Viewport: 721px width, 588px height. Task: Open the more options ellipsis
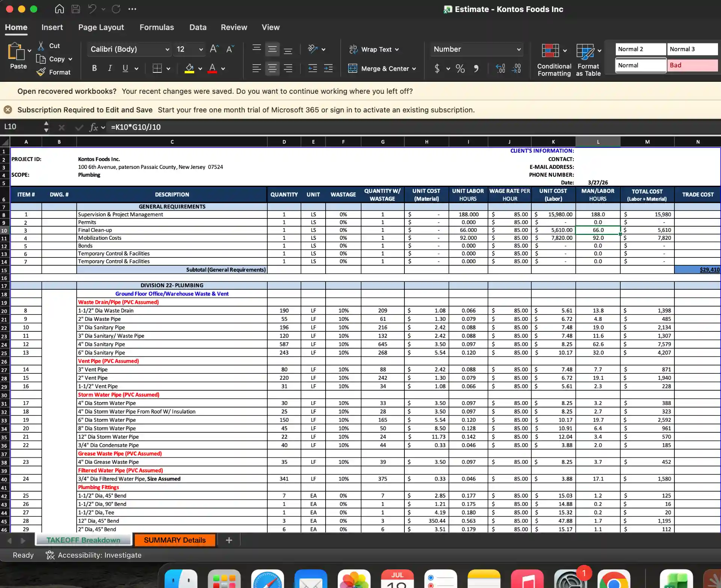(132, 9)
